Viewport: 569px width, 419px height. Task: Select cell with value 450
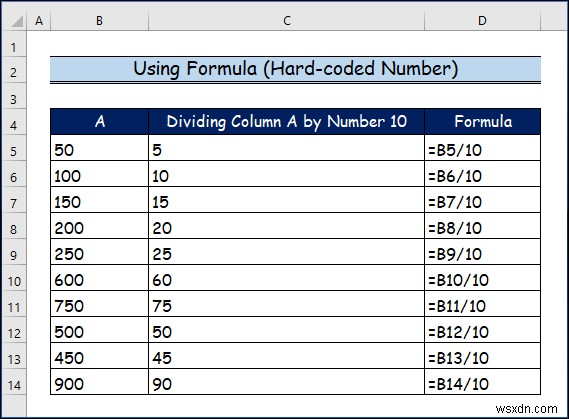99,356
